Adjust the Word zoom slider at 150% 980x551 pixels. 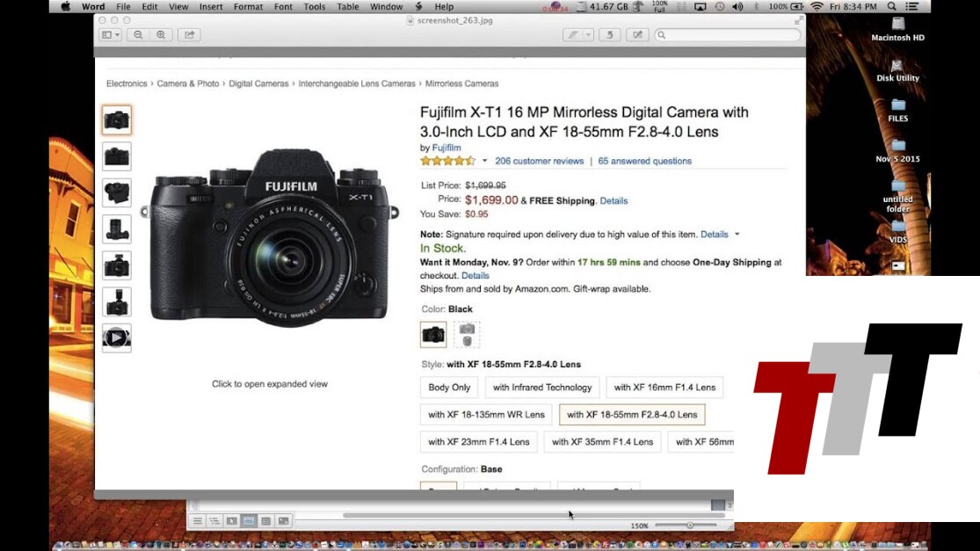point(690,526)
